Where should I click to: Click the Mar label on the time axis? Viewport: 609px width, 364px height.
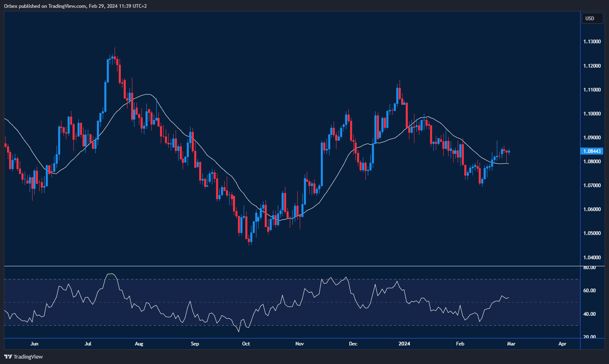click(511, 344)
